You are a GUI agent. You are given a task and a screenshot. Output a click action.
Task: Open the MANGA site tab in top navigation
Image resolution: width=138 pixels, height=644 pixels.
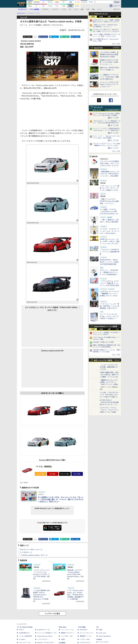point(77,6)
